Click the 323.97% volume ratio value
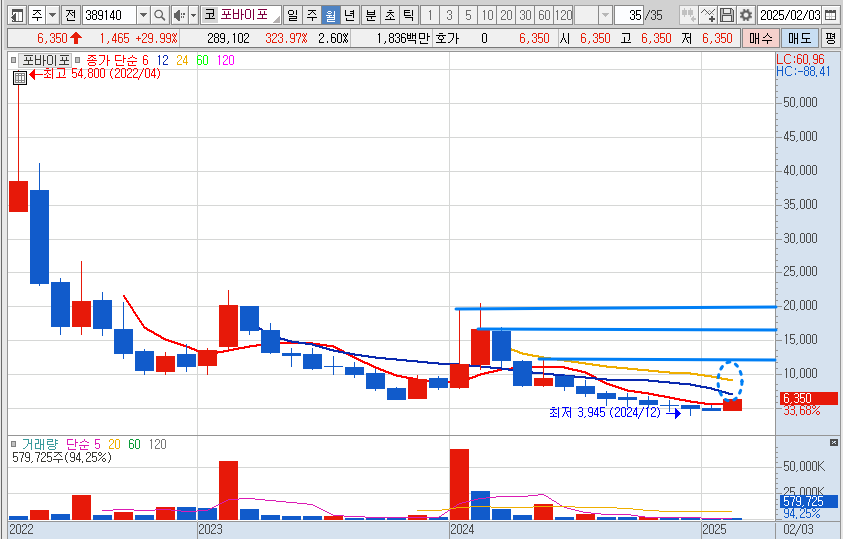Viewport: 843px width, 539px height. click(286, 38)
